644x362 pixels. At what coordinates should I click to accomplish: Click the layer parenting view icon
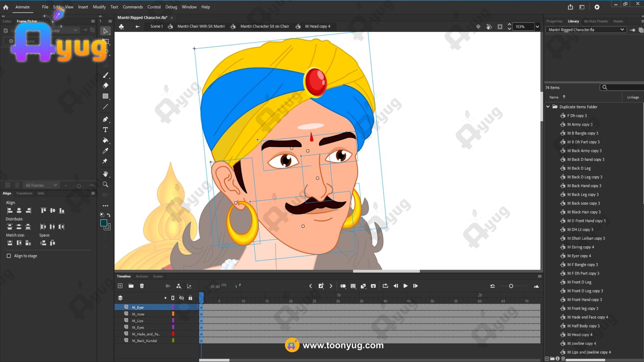178,286
